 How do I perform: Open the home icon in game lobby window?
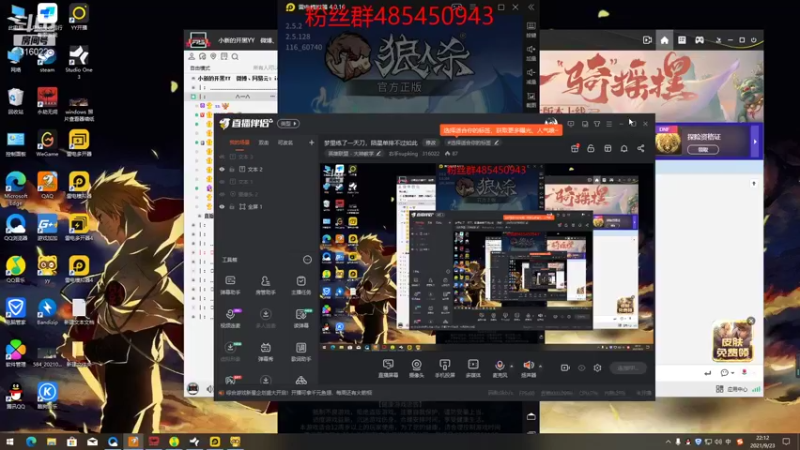click(664, 40)
